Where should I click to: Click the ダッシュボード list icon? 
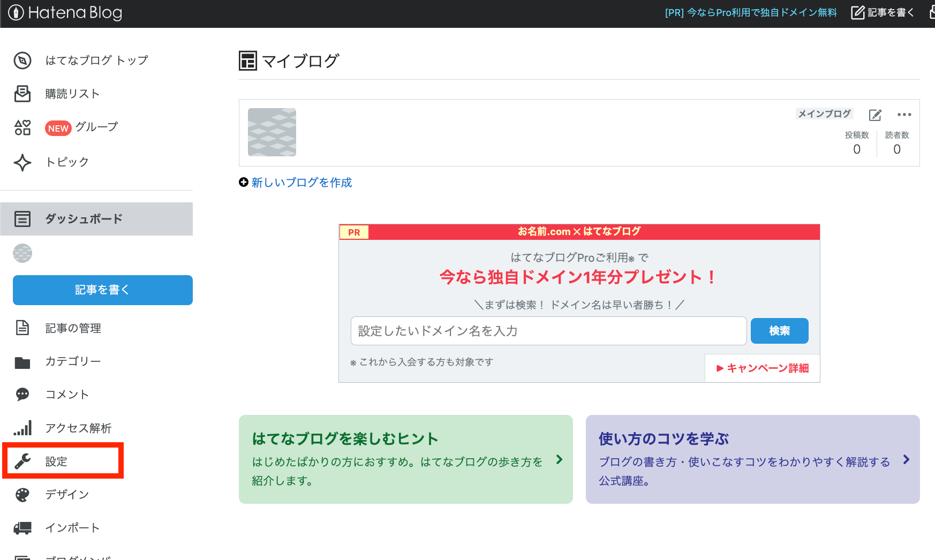click(22, 219)
